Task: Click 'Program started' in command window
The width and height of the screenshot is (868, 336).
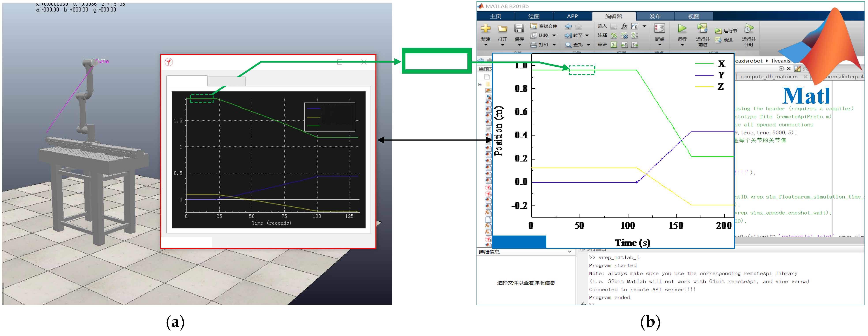Action: pyautogui.click(x=613, y=266)
